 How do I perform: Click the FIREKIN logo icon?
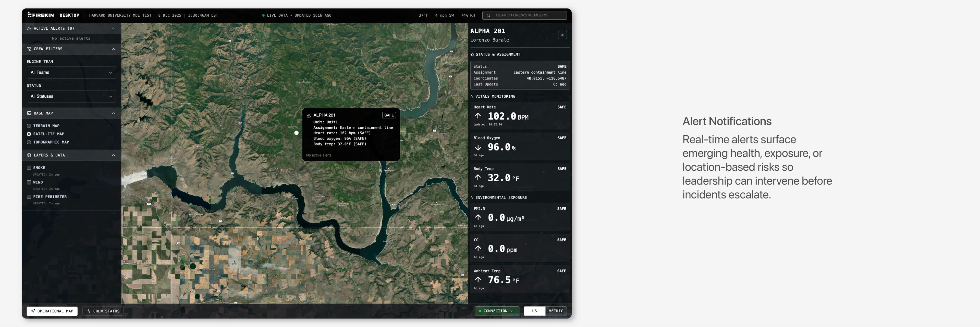(x=30, y=15)
